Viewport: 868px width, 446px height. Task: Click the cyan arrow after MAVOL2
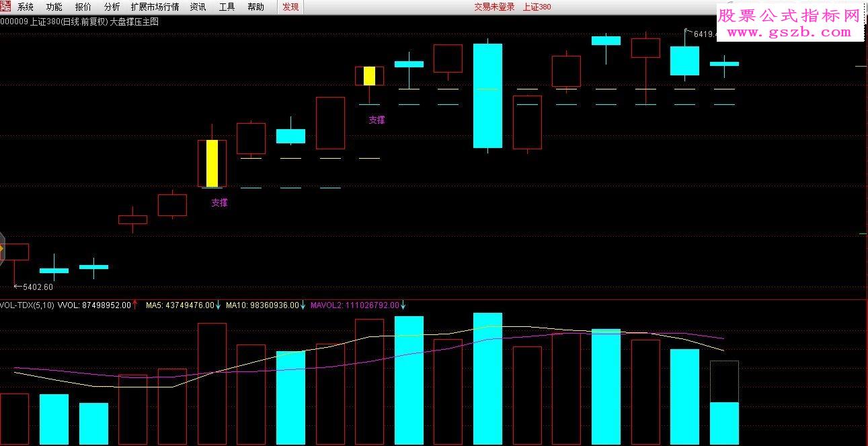(403, 305)
